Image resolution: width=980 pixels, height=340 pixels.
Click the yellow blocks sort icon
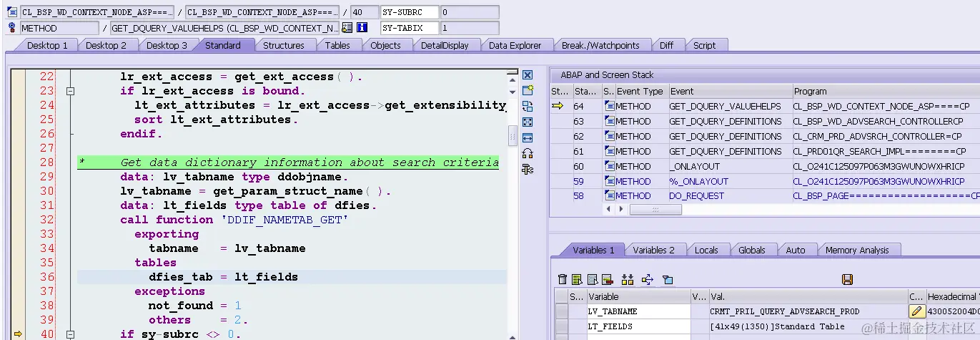pyautogui.click(x=628, y=279)
